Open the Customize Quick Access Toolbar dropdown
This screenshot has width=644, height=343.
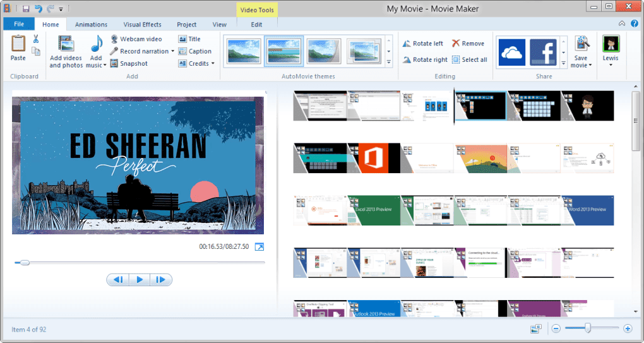[x=61, y=9]
